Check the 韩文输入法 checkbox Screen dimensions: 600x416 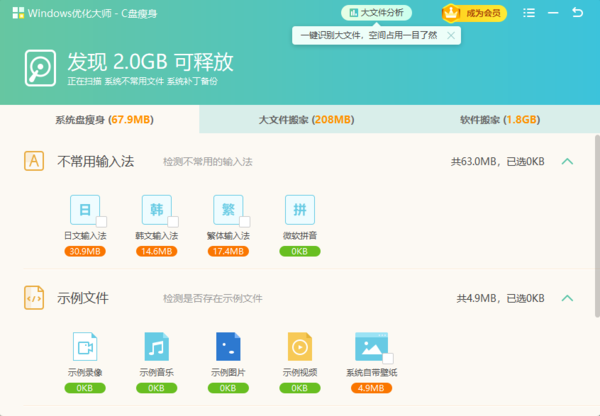(x=173, y=221)
